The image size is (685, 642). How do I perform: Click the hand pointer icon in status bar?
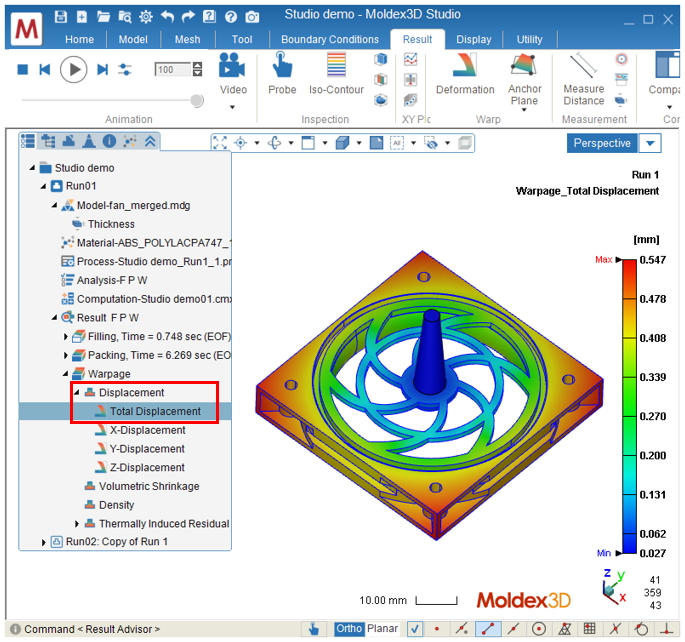tap(313, 629)
